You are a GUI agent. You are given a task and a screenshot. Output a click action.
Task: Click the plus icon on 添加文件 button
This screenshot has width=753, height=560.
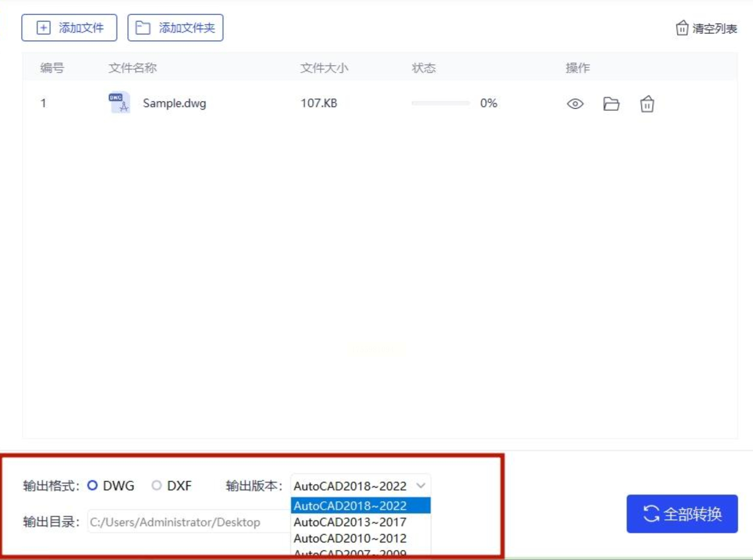(43, 28)
